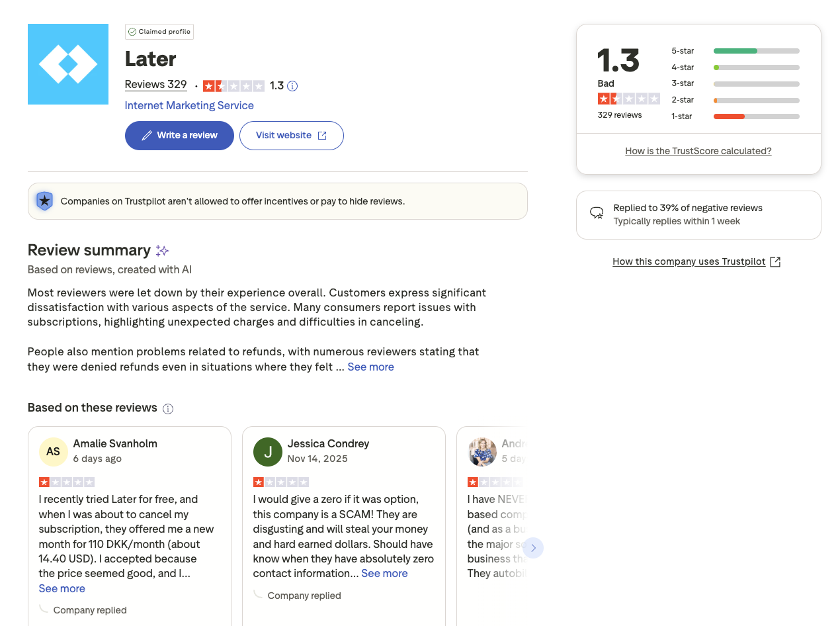The image size is (840, 626).
Task: Click the Later company logo
Action: [67, 64]
